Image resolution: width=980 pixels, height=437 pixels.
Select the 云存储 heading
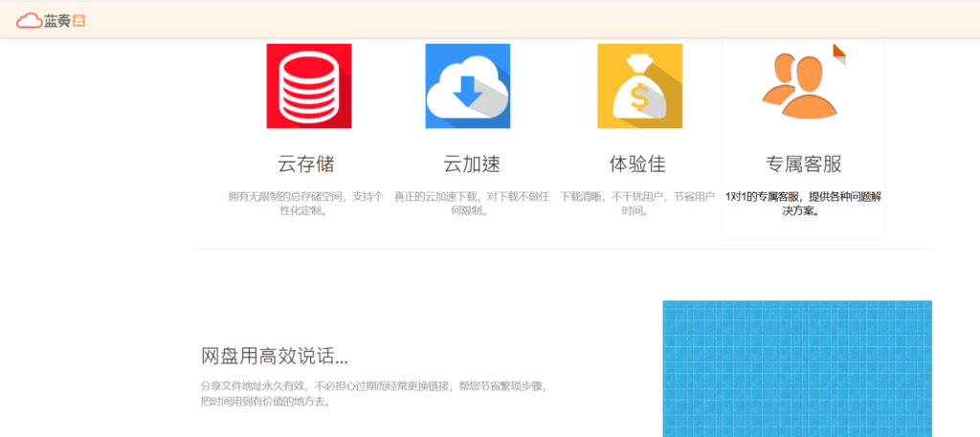306,164
